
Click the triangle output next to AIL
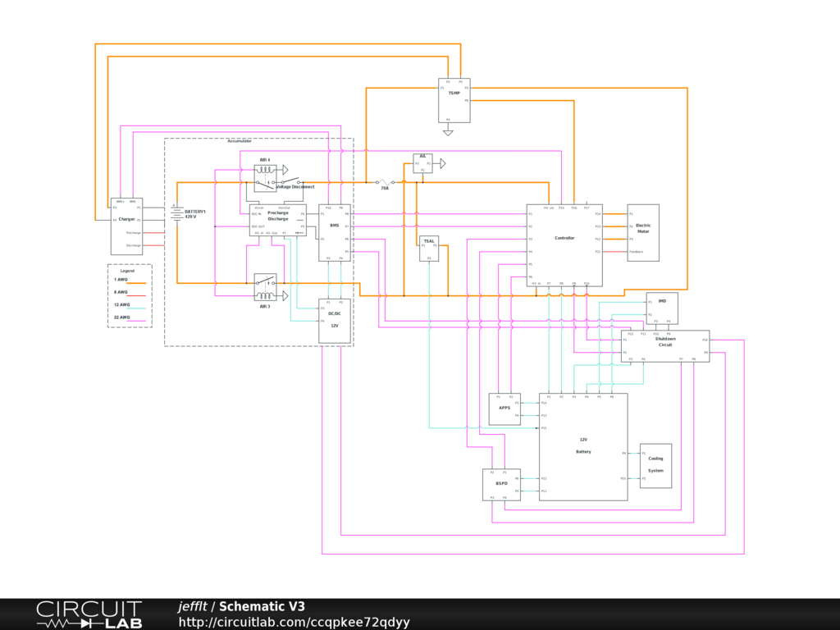(442, 164)
